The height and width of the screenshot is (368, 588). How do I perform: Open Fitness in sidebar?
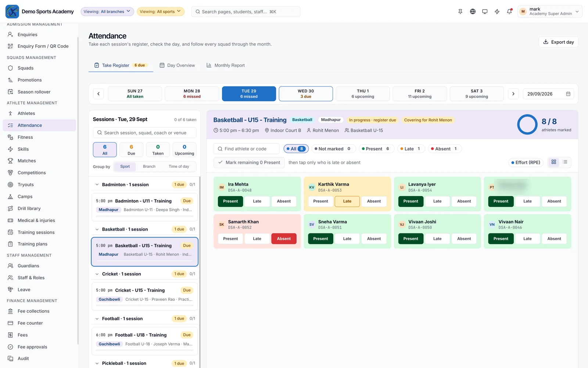[x=39, y=137]
